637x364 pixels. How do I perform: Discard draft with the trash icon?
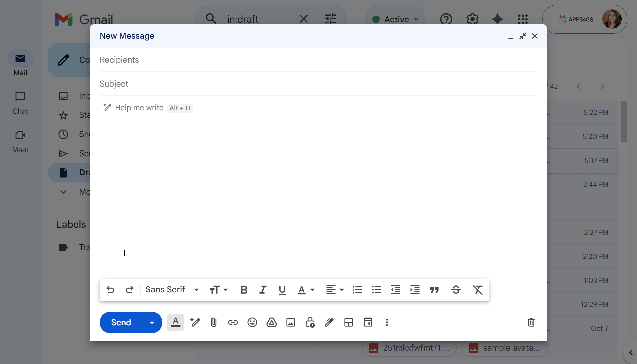coord(531,322)
